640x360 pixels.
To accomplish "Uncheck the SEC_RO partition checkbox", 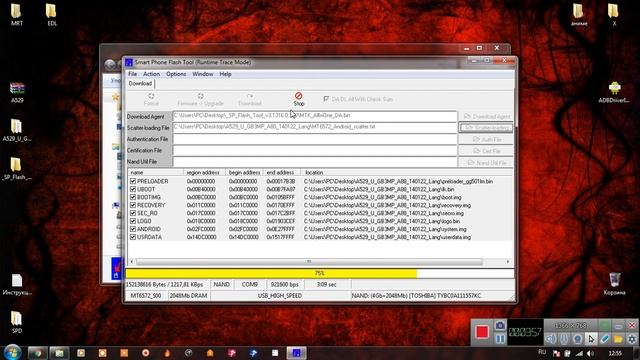I will pos(133,213).
